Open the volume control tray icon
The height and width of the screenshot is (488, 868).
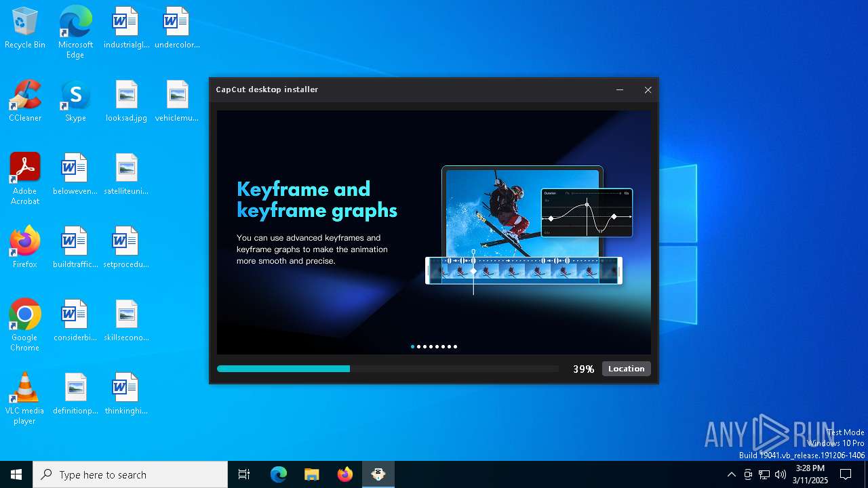[781, 474]
